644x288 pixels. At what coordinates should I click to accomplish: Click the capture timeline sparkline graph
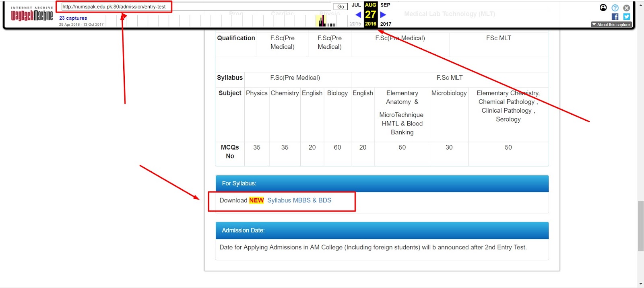point(326,21)
